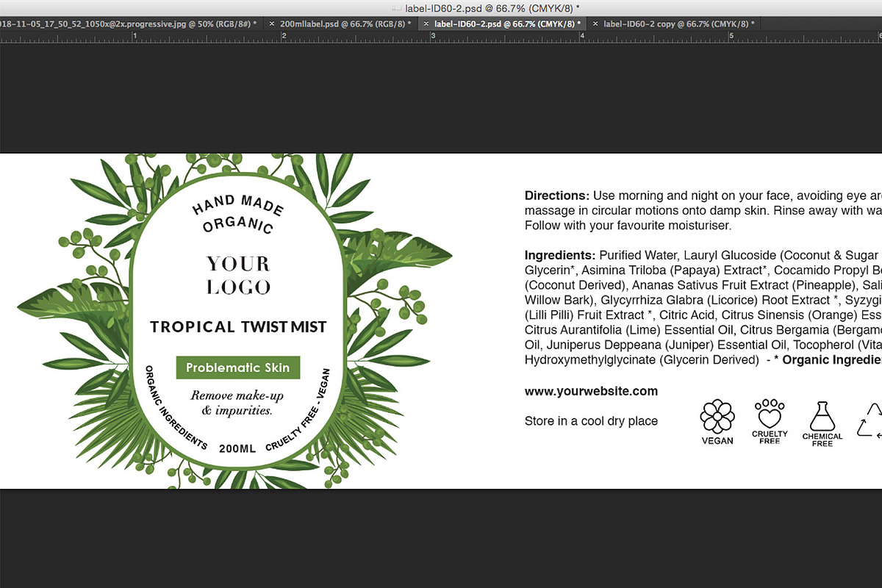Click the Vegan flower icon on the label
882x588 pixels.
tap(717, 417)
